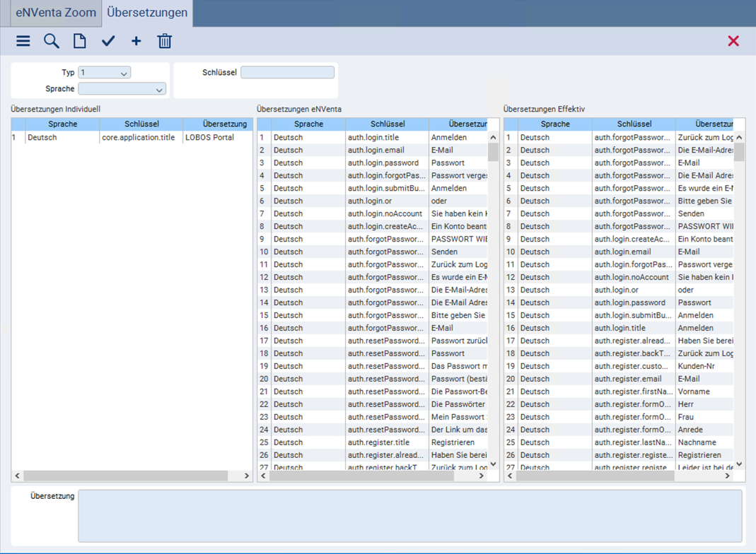Click the magnifier search icon

(51, 41)
